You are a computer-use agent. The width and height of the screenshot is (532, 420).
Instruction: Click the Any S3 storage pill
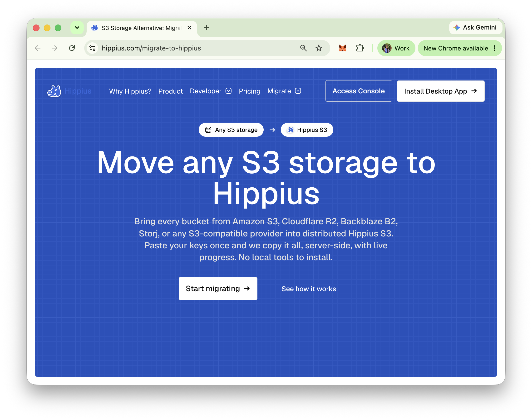point(231,130)
